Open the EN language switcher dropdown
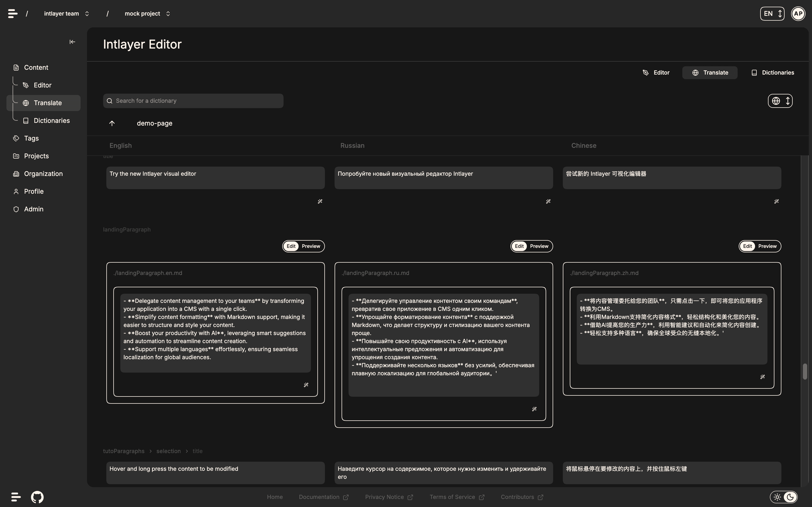Screen dimensions: 812x507 772,14
